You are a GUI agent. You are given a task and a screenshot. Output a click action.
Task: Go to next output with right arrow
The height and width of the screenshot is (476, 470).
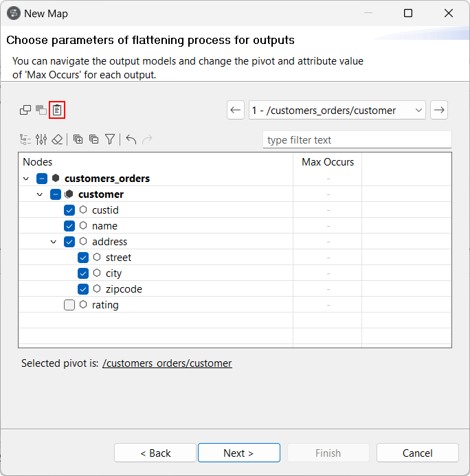[439, 110]
